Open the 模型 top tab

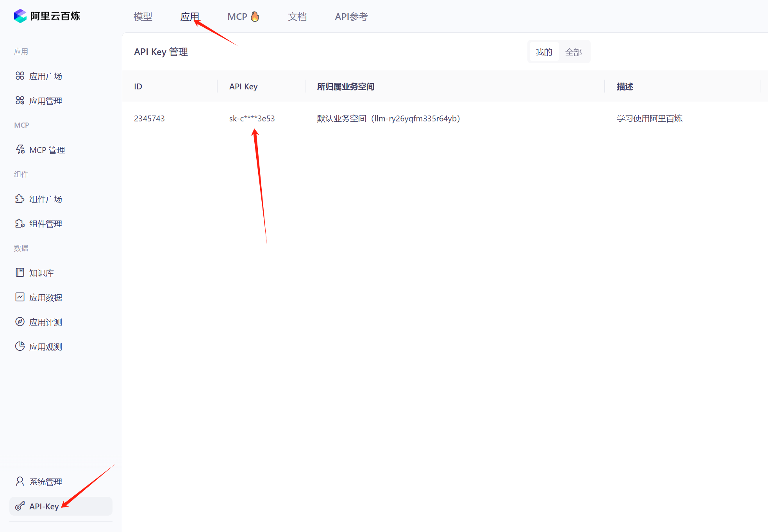point(143,16)
